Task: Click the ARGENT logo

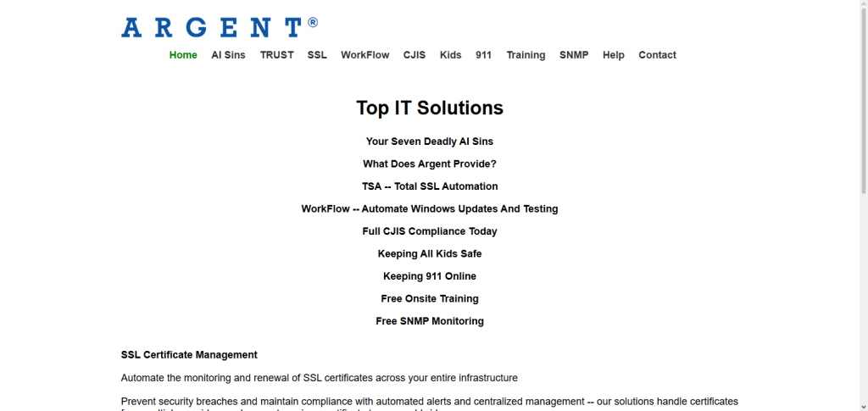Action: [220, 27]
